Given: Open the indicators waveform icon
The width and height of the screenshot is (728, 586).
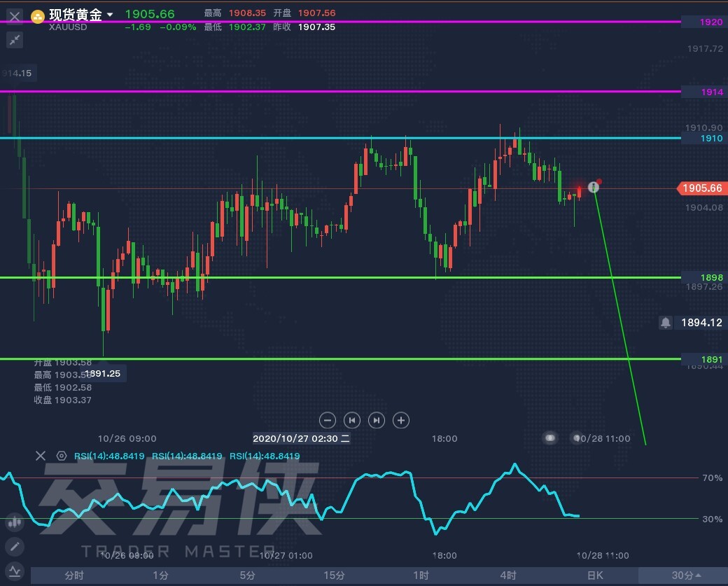Looking at the screenshot, I should pyautogui.click(x=14, y=571).
